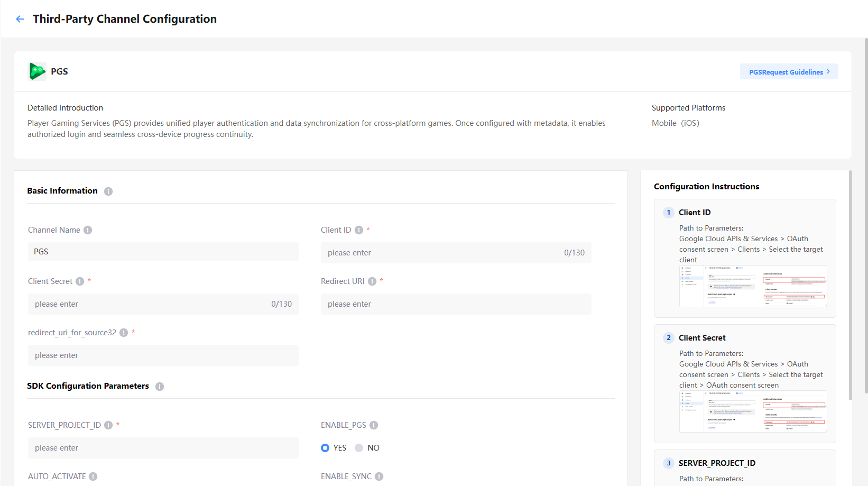Click the 'Configuration Instructions' heading
Image resolution: width=868 pixels, height=486 pixels.
tap(706, 187)
